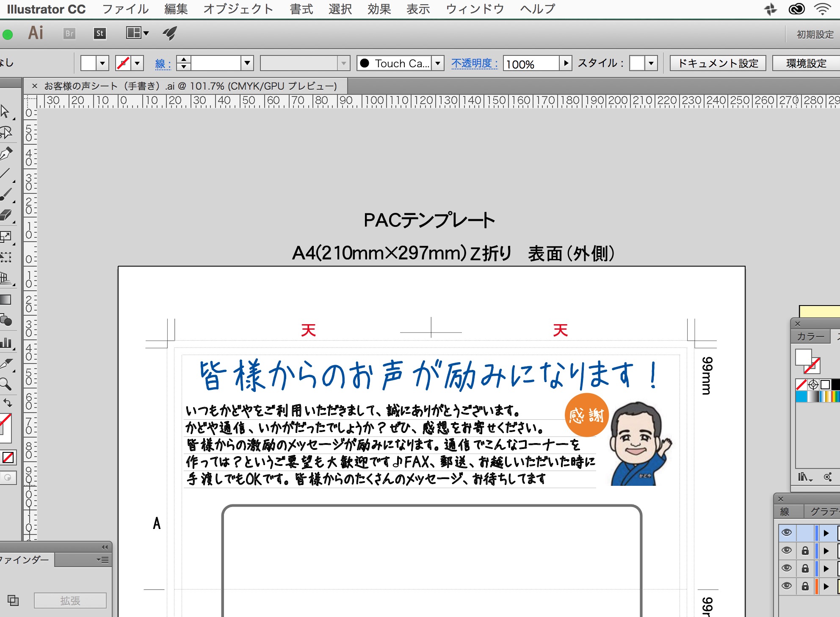The image size is (840, 617).
Task: Lock the highlighted top layer
Action: tap(805, 533)
